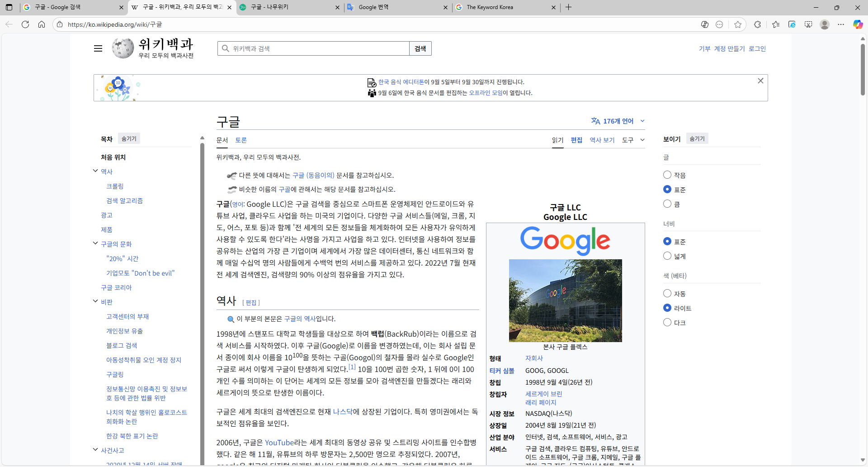868x467 pixels.
Task: Add this page to favorites with the star icon
Action: coord(738,24)
